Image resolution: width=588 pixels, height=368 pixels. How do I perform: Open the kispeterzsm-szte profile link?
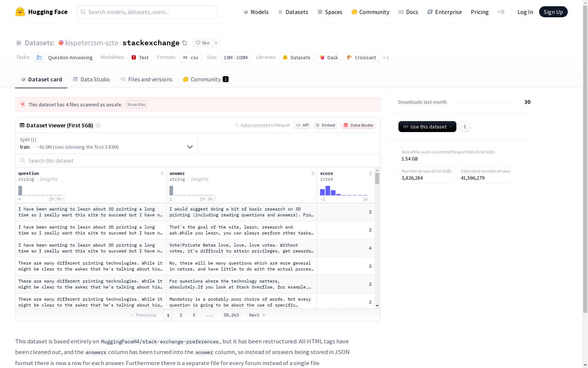pyautogui.click(x=92, y=43)
